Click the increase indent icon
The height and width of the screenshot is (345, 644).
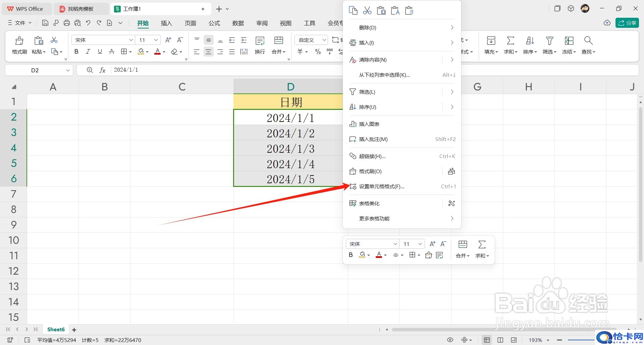click(x=244, y=40)
